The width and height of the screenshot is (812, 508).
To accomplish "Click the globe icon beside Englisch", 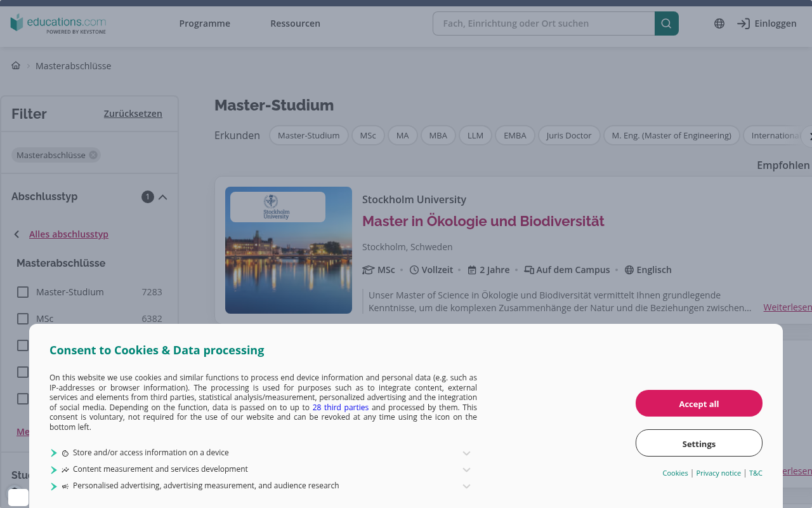I will [x=629, y=270].
